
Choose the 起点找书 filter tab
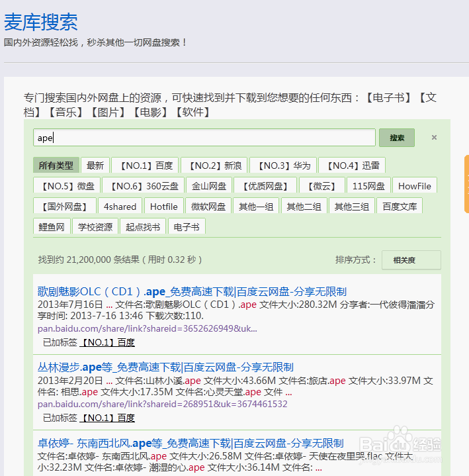tap(143, 226)
